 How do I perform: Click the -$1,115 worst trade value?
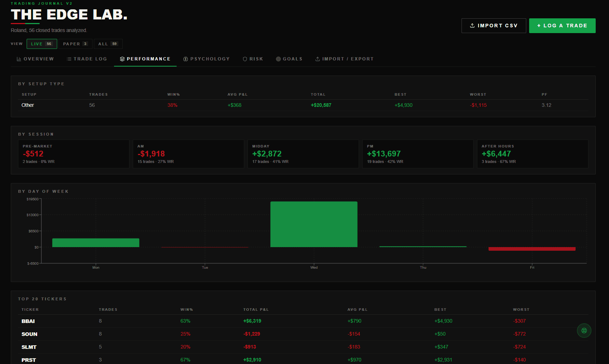point(478,105)
